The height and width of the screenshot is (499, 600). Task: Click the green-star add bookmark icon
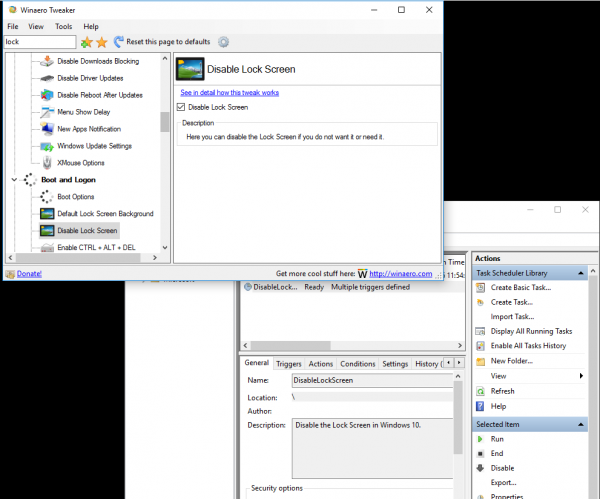(86, 42)
